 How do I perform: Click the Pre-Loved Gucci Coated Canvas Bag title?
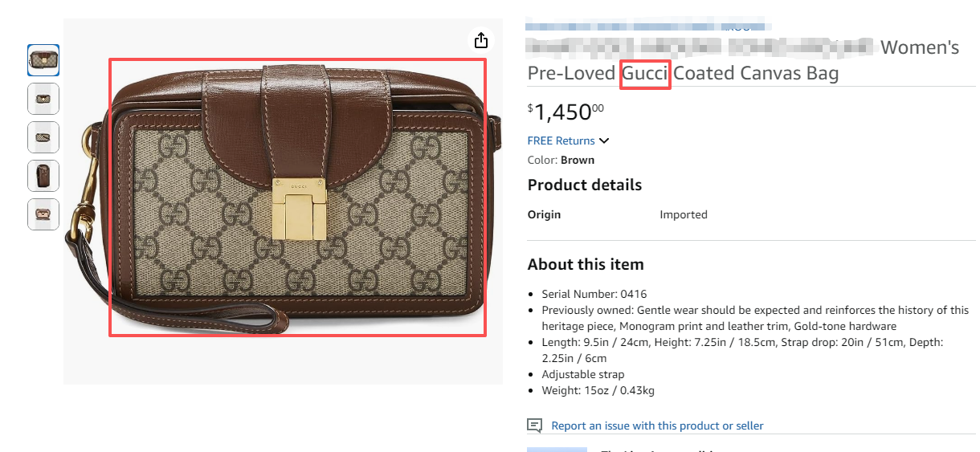[x=683, y=74]
